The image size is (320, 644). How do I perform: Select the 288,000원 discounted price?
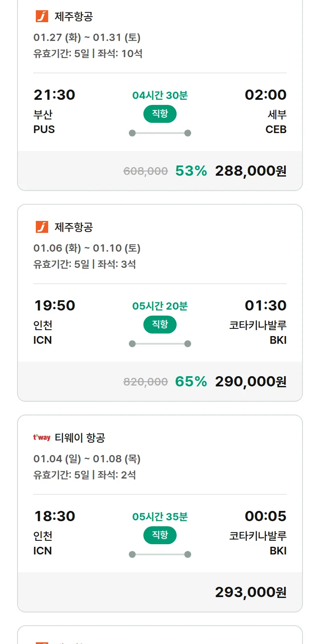[250, 171]
